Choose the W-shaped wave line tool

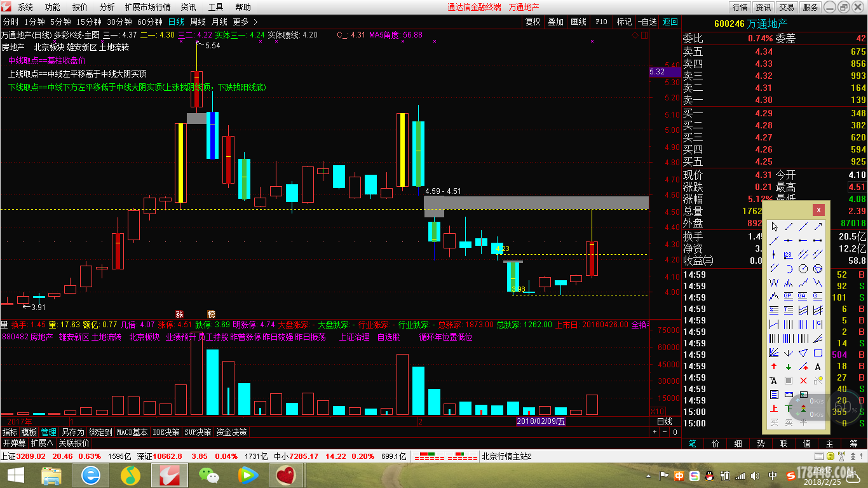pyautogui.click(x=774, y=283)
